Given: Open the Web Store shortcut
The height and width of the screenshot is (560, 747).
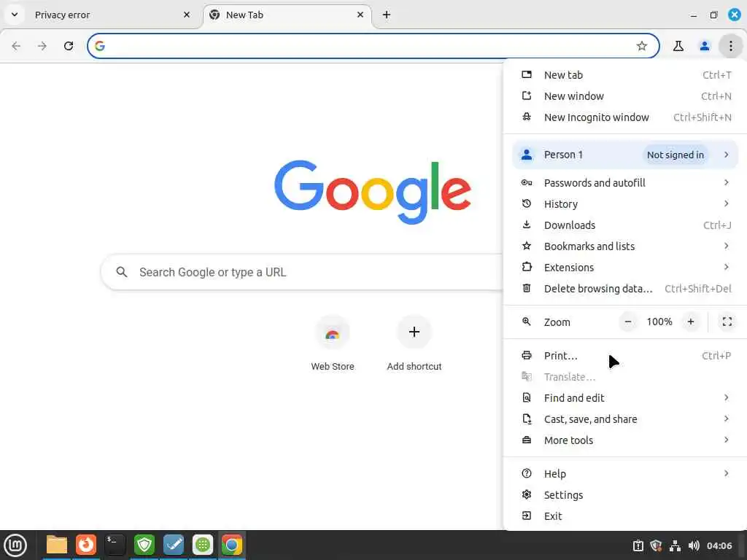Looking at the screenshot, I should click(x=333, y=344).
